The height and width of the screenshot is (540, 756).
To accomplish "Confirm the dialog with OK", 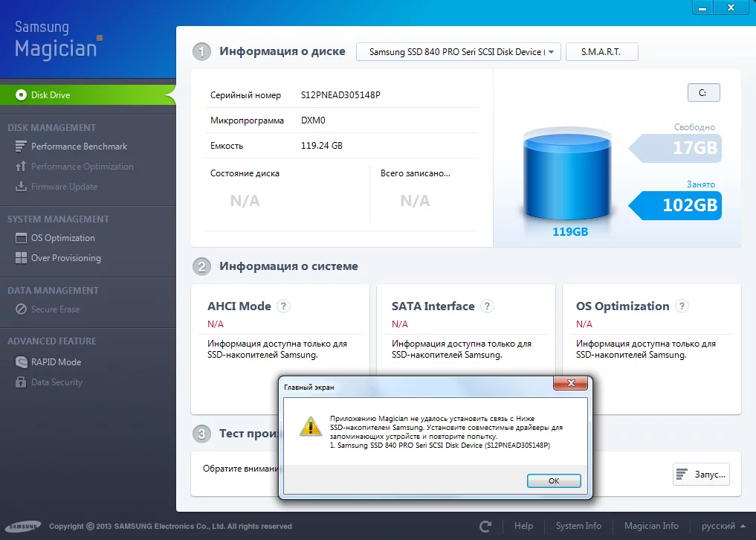I will point(554,480).
